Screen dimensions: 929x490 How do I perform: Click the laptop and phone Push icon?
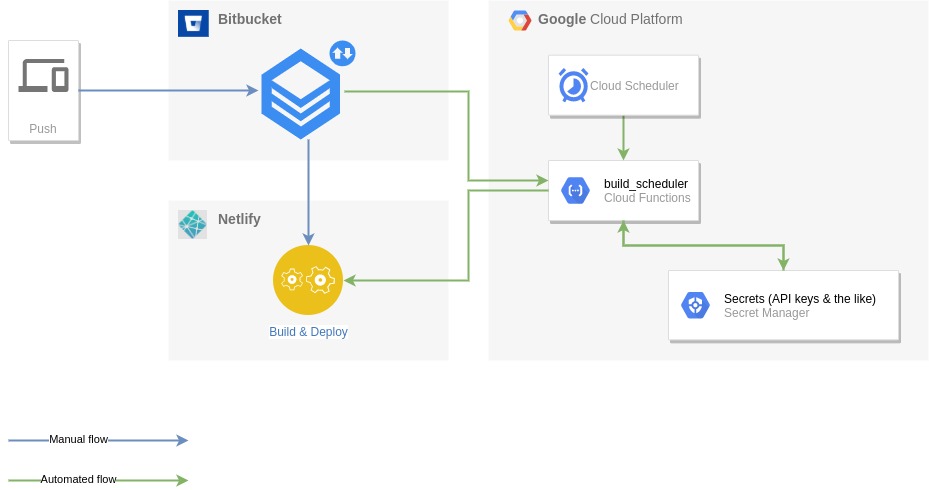pos(44,75)
